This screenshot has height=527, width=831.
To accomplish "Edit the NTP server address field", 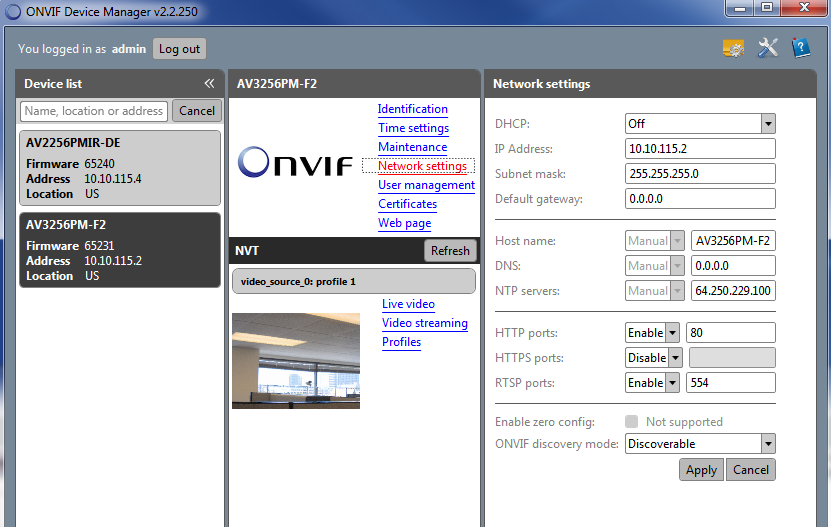I will (733, 291).
